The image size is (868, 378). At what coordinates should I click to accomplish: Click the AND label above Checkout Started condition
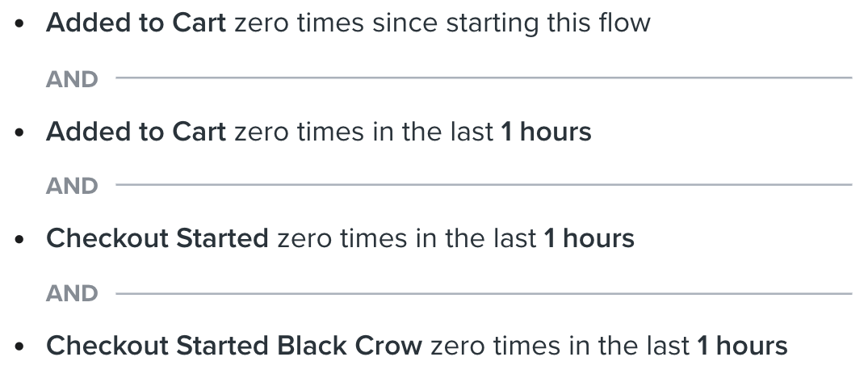pyautogui.click(x=72, y=186)
